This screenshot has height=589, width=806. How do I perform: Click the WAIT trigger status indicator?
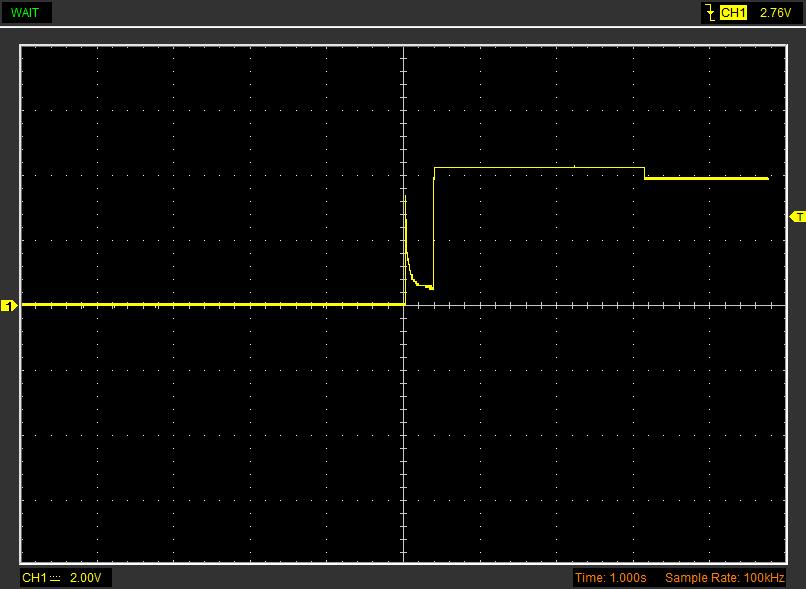click(x=25, y=12)
